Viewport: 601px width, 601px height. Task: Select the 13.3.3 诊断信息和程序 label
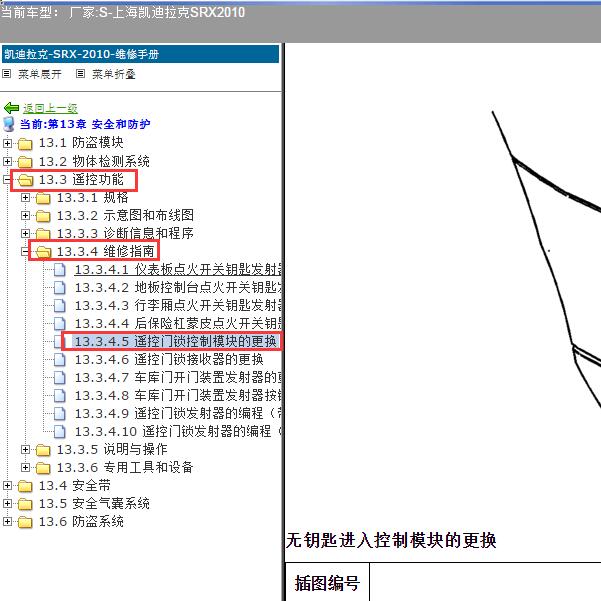coord(125,233)
